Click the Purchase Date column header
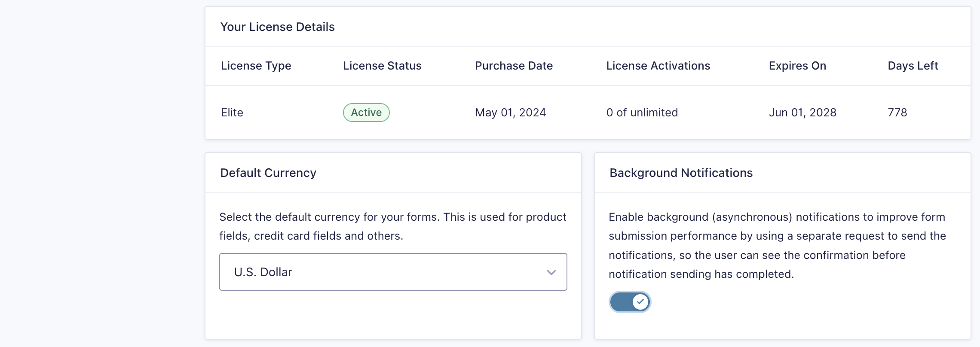The height and width of the screenshot is (347, 980). [x=514, y=66]
